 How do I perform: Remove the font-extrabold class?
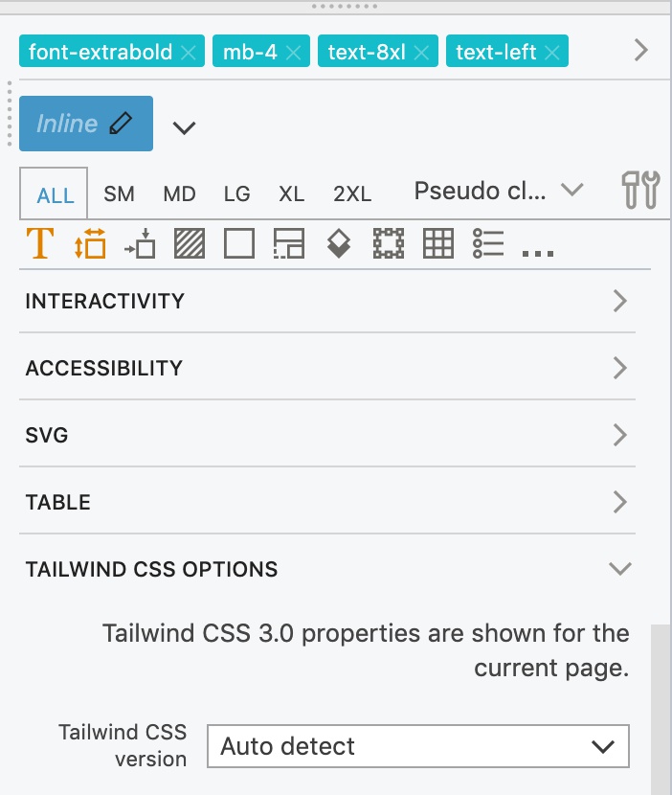[x=189, y=53]
